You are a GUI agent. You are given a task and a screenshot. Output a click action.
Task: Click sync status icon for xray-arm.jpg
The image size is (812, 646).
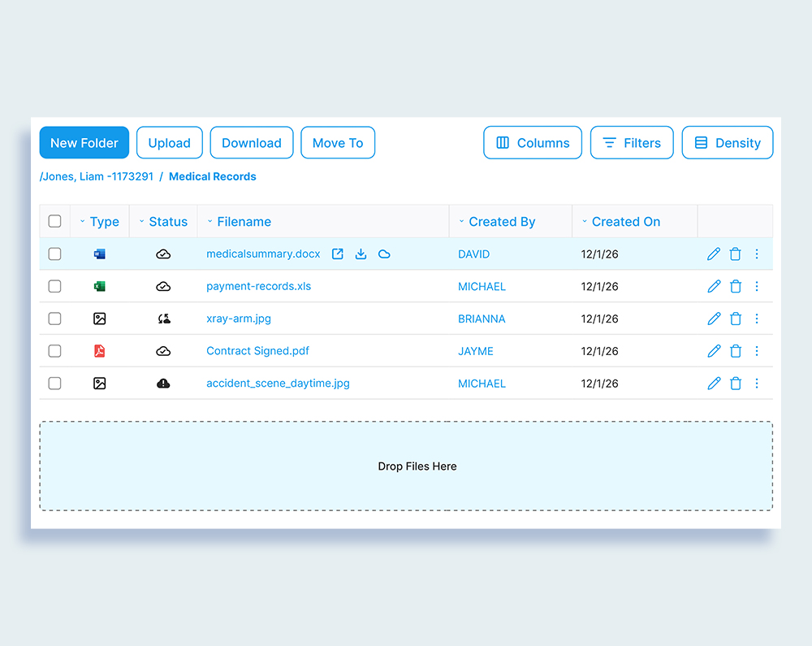tap(163, 319)
